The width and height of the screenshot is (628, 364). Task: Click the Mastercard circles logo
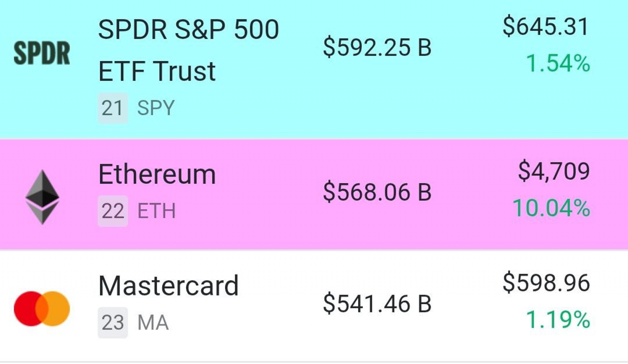click(42, 309)
